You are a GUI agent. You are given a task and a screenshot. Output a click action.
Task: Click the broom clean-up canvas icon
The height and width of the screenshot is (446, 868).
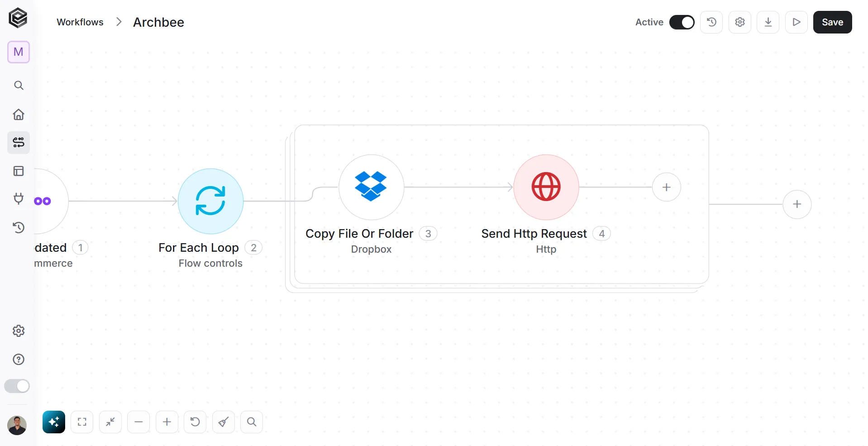coord(224,422)
